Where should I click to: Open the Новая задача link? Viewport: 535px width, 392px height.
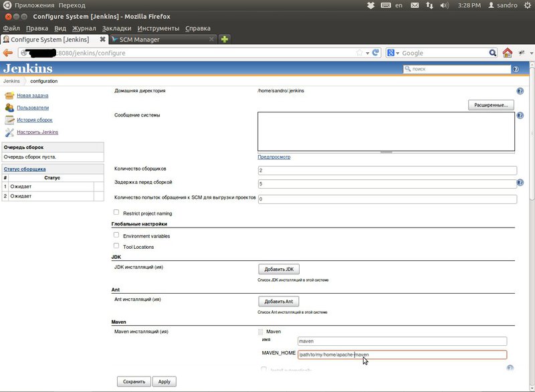click(33, 96)
